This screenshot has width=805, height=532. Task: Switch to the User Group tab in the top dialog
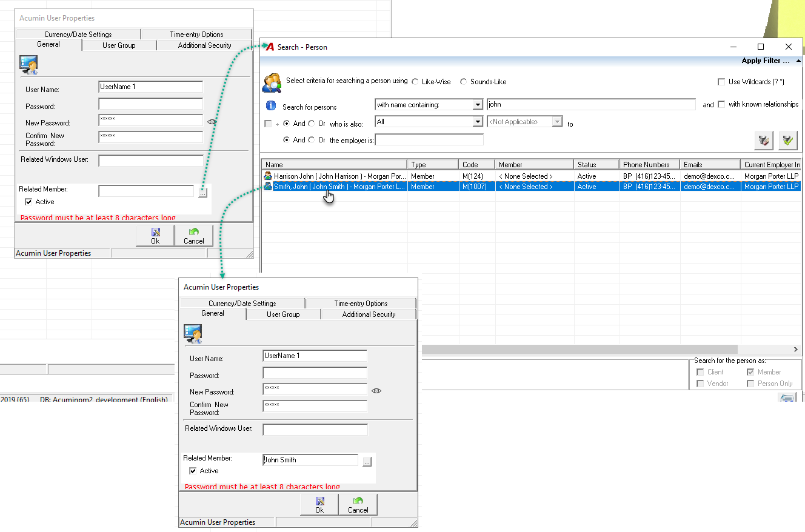coord(119,45)
